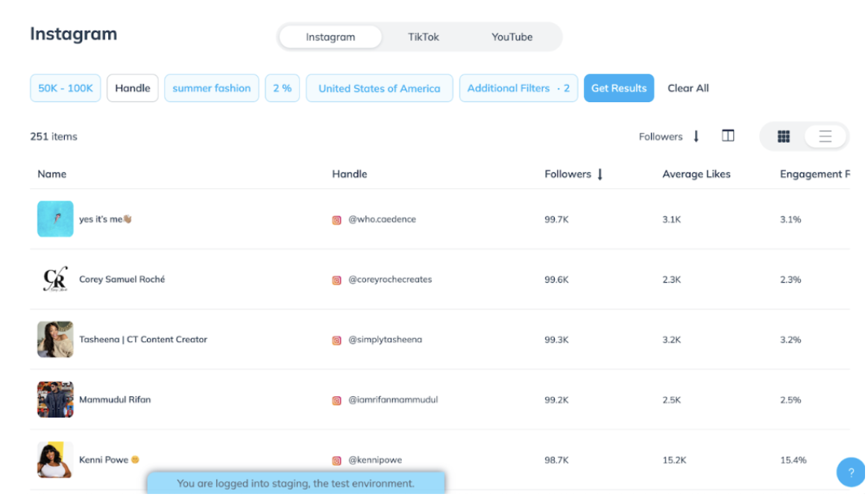
Task: Click the summer fashion search field
Action: [212, 88]
